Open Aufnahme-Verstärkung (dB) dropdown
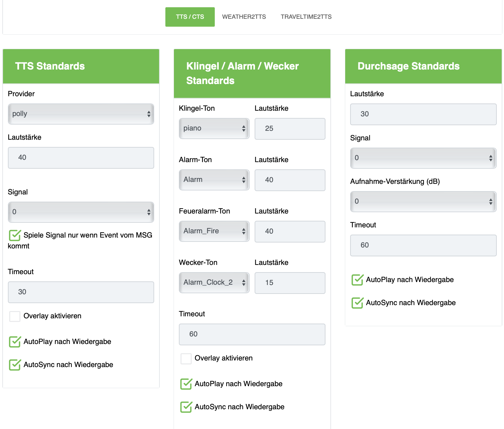 (423, 202)
